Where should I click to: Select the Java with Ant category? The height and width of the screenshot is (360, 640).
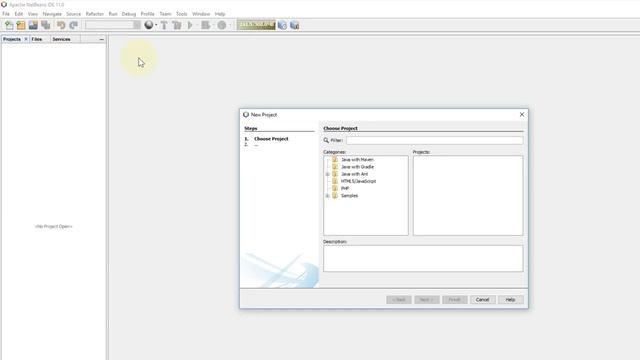click(354, 174)
